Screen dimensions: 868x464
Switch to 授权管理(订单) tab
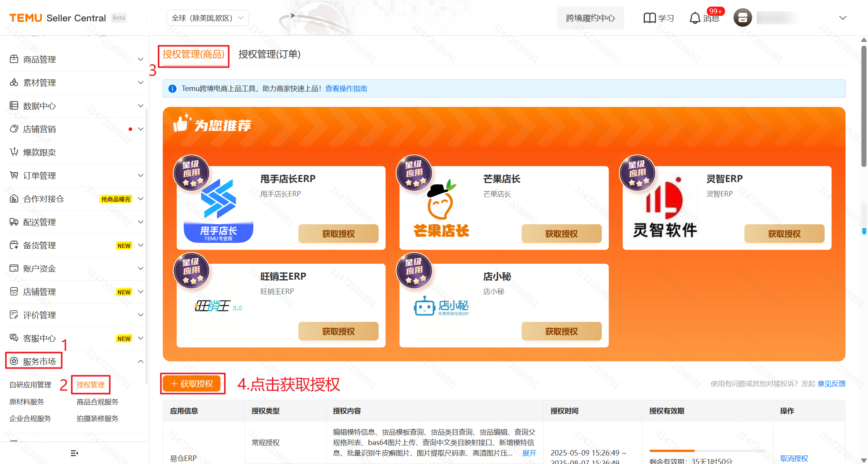click(269, 54)
